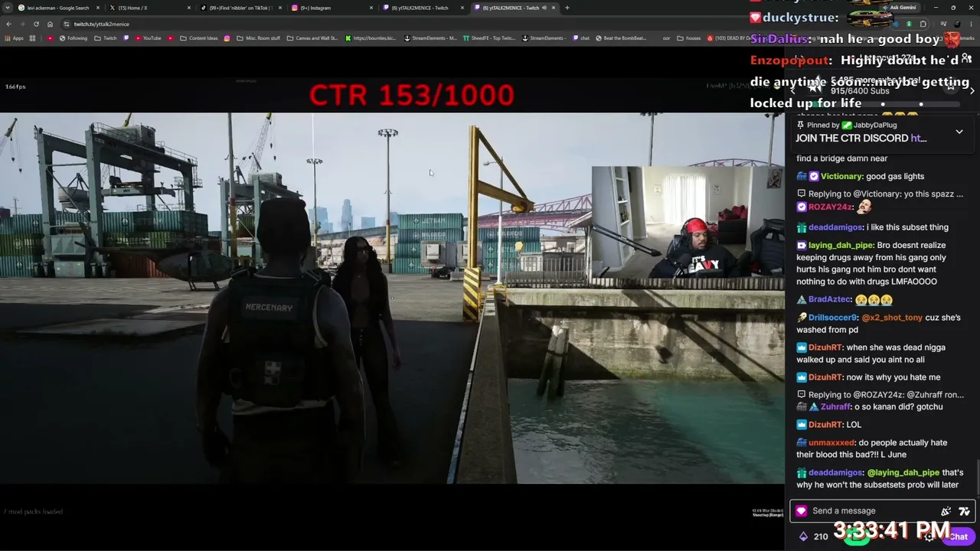Open the browser home page
This screenshot has height=551, width=980.
51,24
